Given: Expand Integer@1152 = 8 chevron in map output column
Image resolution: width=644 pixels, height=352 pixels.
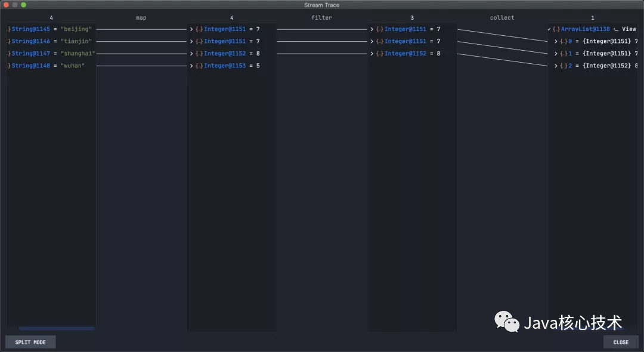Looking at the screenshot, I should point(191,54).
